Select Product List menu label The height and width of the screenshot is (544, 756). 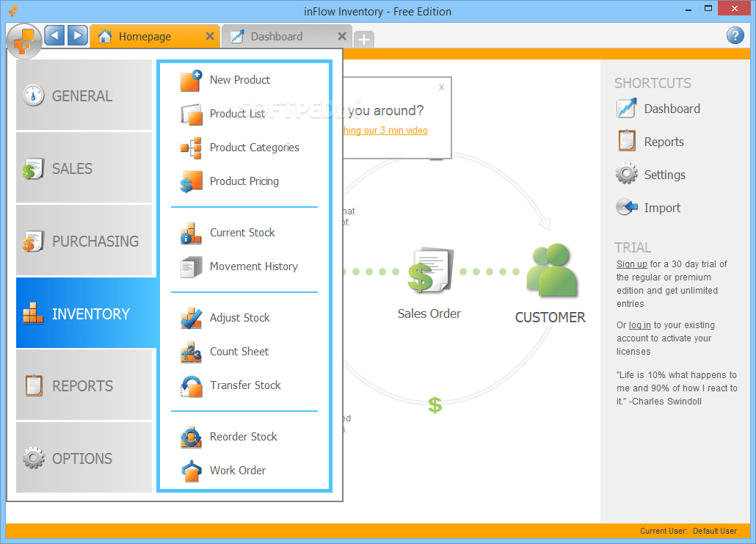tap(237, 114)
